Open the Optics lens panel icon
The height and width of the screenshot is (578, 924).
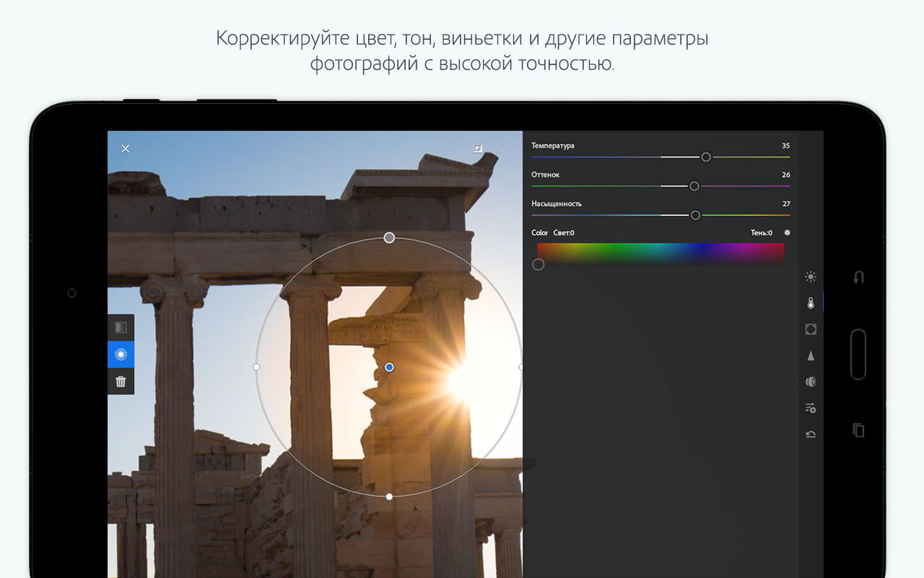(811, 382)
